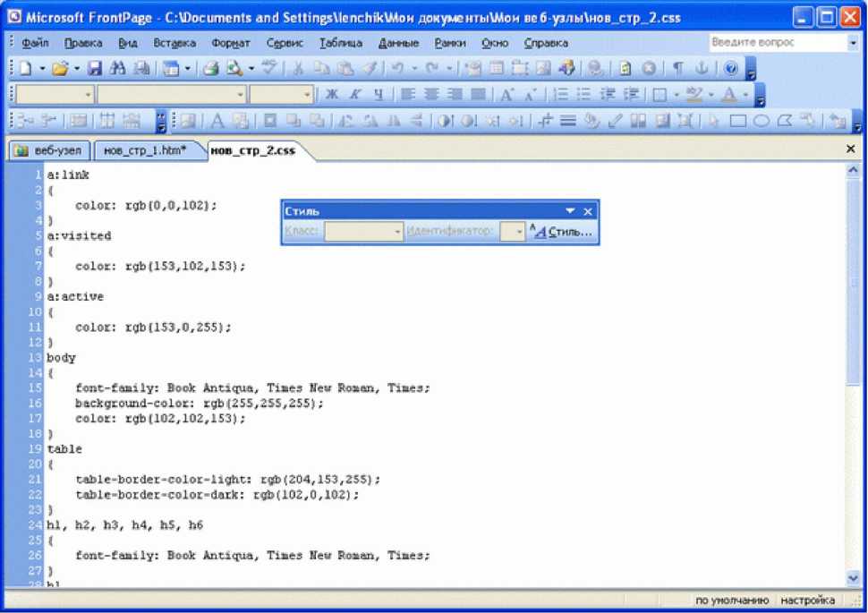Switch to the нов_стр_1.htm tab
This screenshot has width=868, height=613.
pos(146,150)
